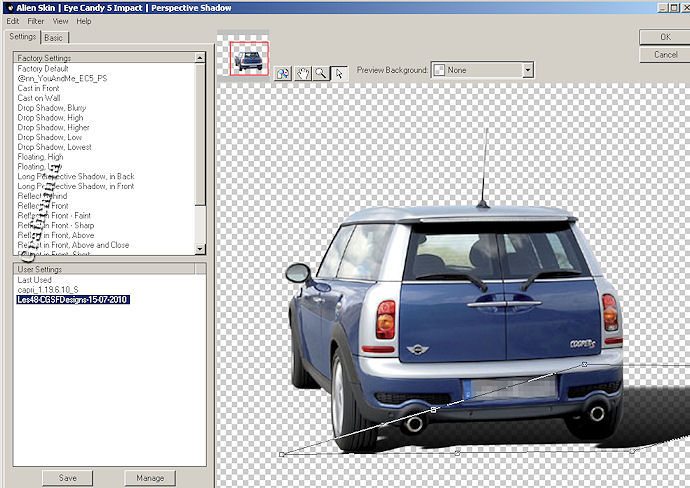Screen dimensions: 690x488
Task: Select Drop Shadow, High preset
Action: [x=50, y=117]
